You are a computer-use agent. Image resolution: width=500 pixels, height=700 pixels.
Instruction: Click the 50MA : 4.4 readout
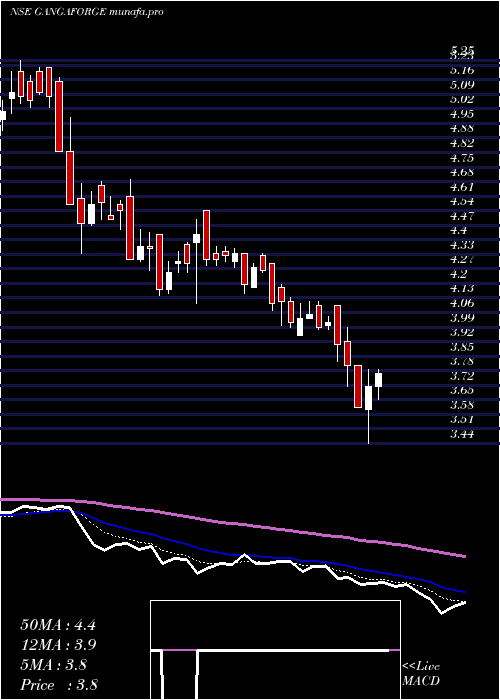[58, 625]
